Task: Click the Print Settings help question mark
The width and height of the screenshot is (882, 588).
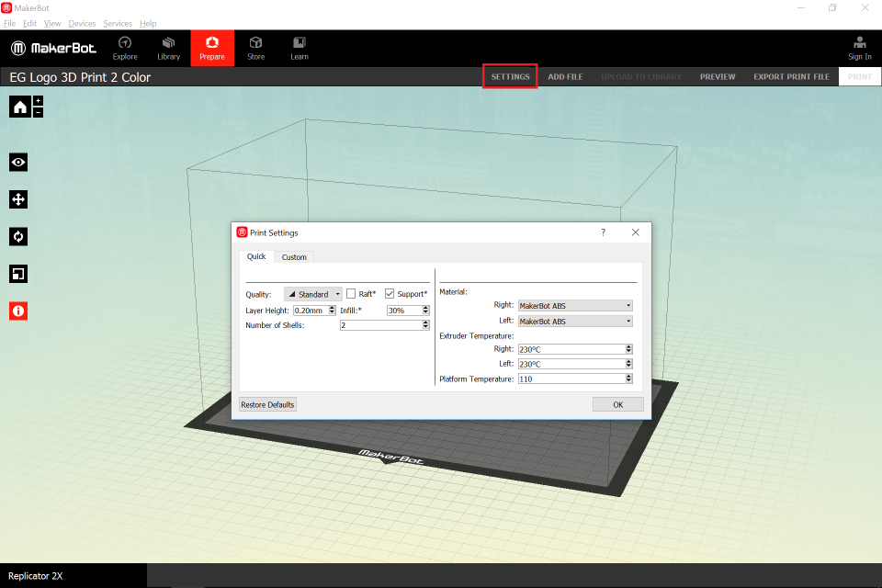Action: 604,232
